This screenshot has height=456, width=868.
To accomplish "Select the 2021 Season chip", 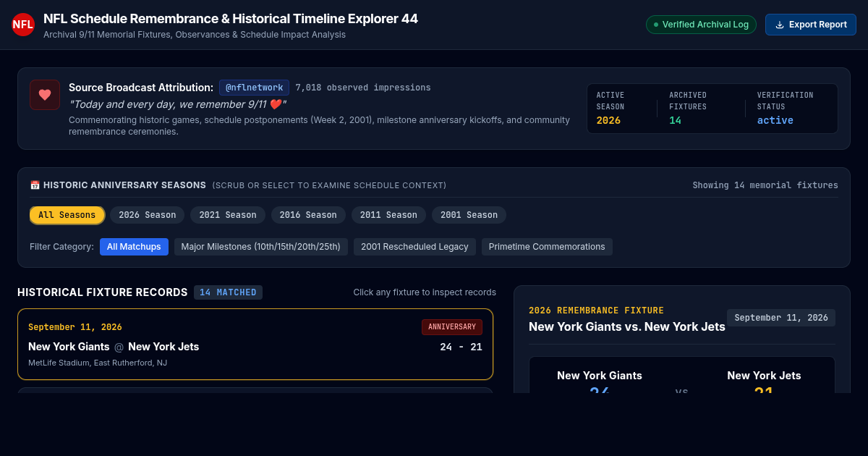I will tap(228, 215).
